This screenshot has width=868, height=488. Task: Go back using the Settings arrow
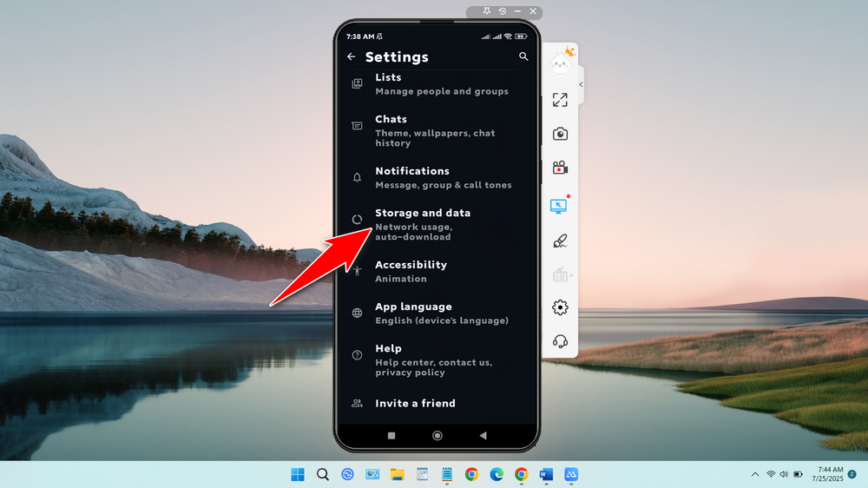pos(351,56)
